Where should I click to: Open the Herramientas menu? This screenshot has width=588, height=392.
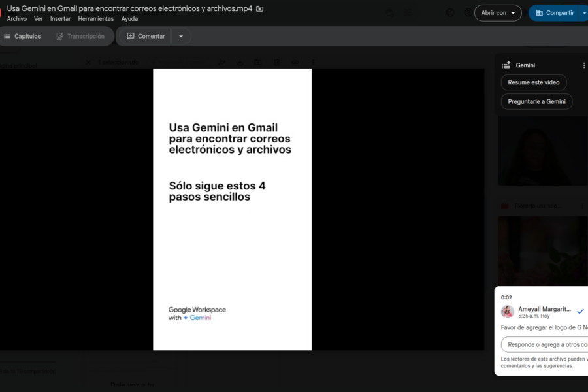95,19
